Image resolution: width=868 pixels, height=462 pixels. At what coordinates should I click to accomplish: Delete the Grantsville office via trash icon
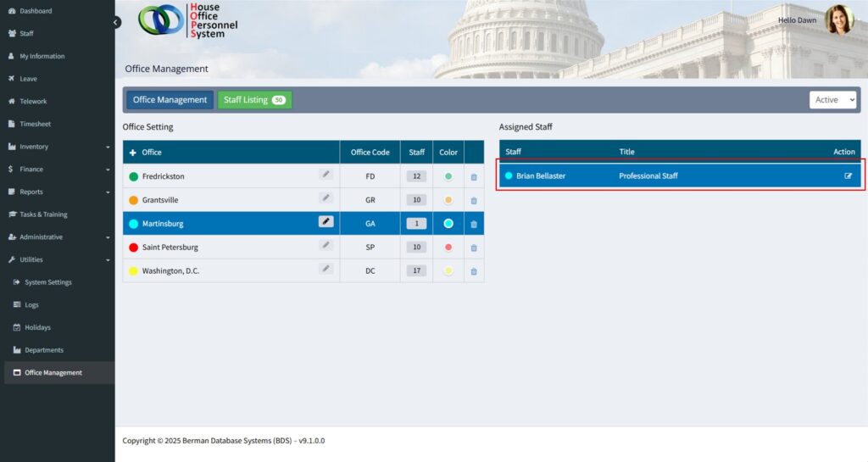(x=474, y=201)
